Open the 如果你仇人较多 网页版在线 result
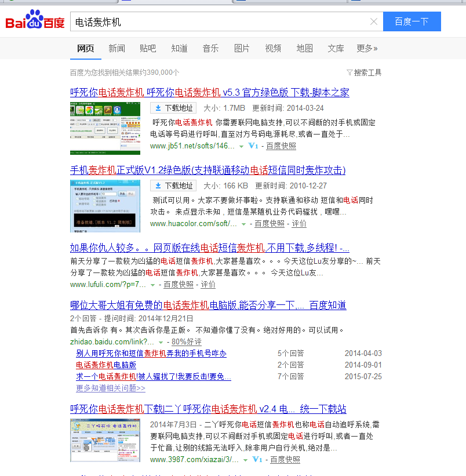The height and width of the screenshot is (476, 466). [x=210, y=248]
